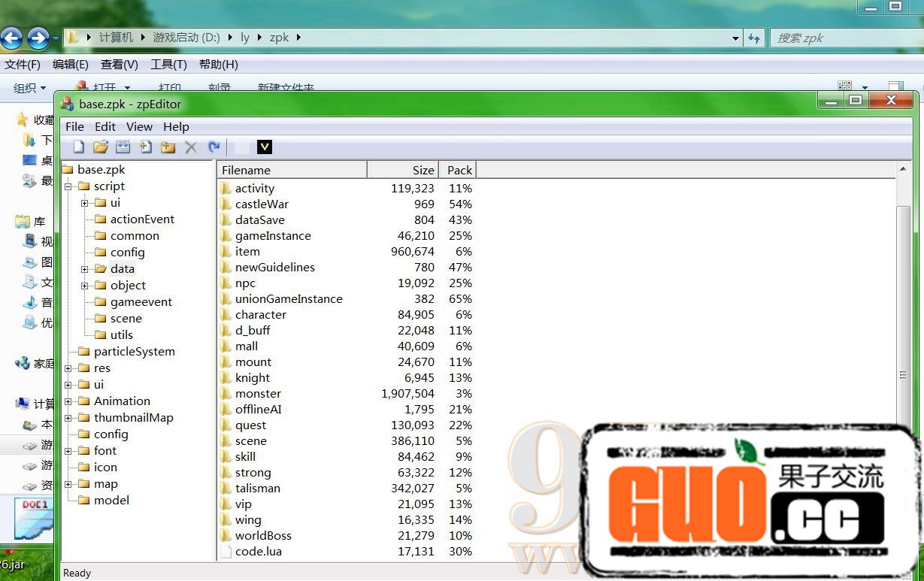Click the Explorer search zpk field

coord(842,38)
